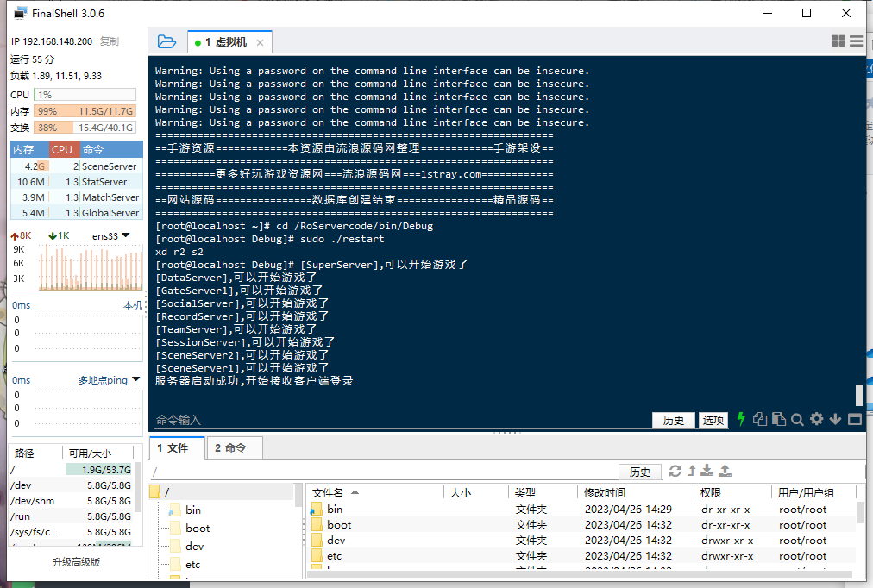Click the terminal fullscreen window icon
The width and height of the screenshot is (873, 588).
(855, 419)
